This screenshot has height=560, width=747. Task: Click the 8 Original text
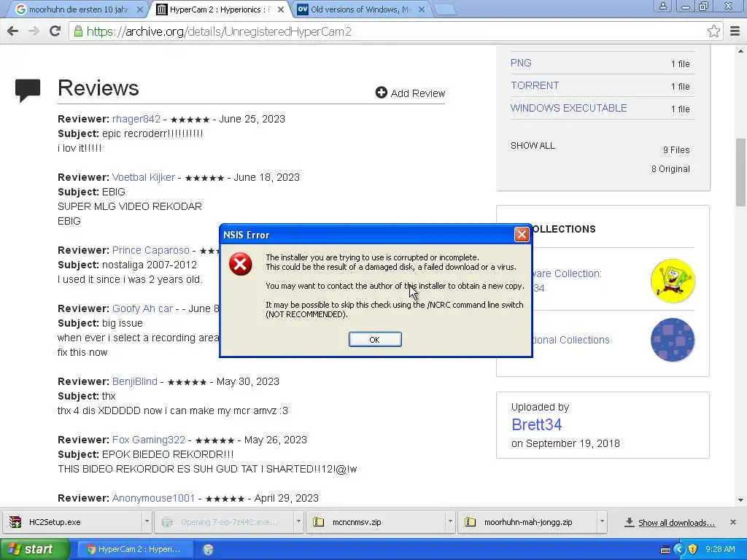click(670, 169)
